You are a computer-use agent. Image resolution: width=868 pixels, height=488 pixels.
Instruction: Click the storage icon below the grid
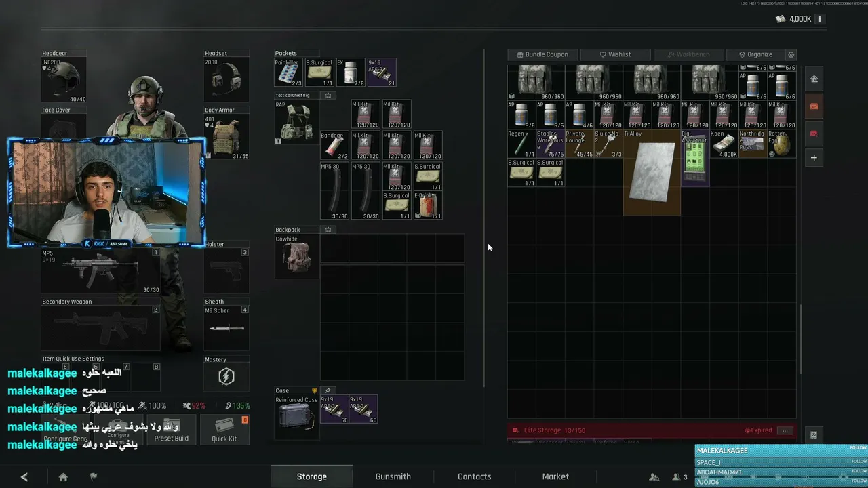tap(814, 435)
